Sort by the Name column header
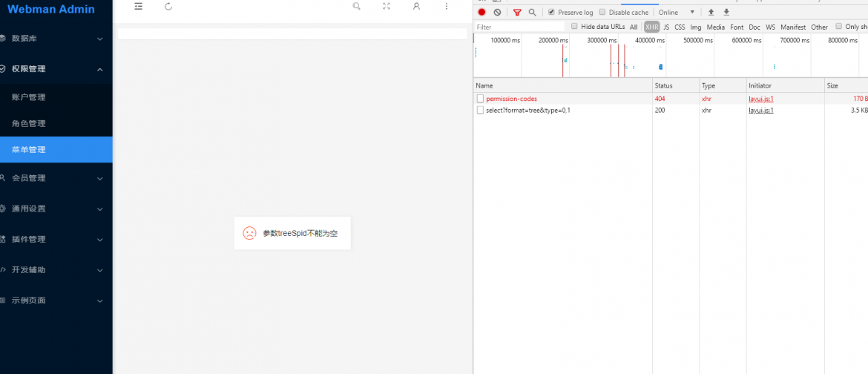 point(563,86)
